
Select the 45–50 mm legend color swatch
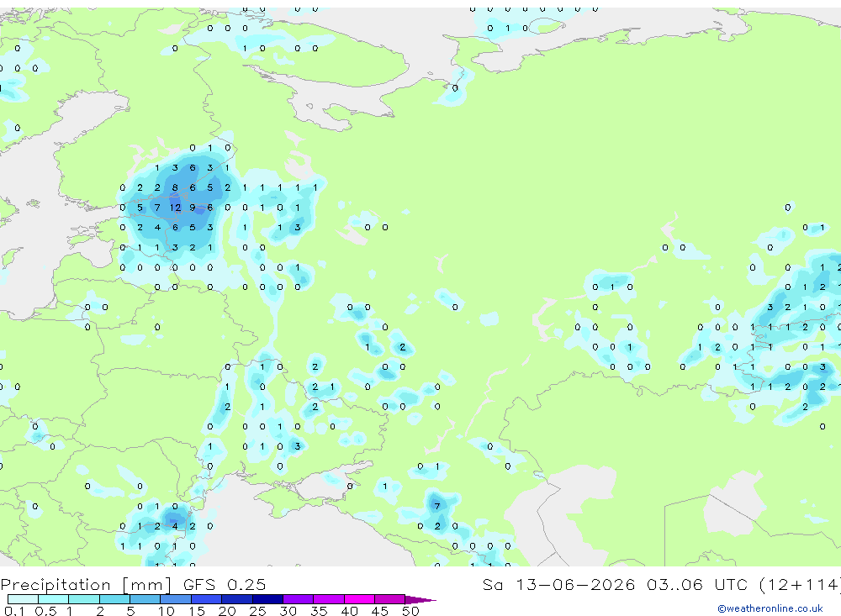pos(390,599)
